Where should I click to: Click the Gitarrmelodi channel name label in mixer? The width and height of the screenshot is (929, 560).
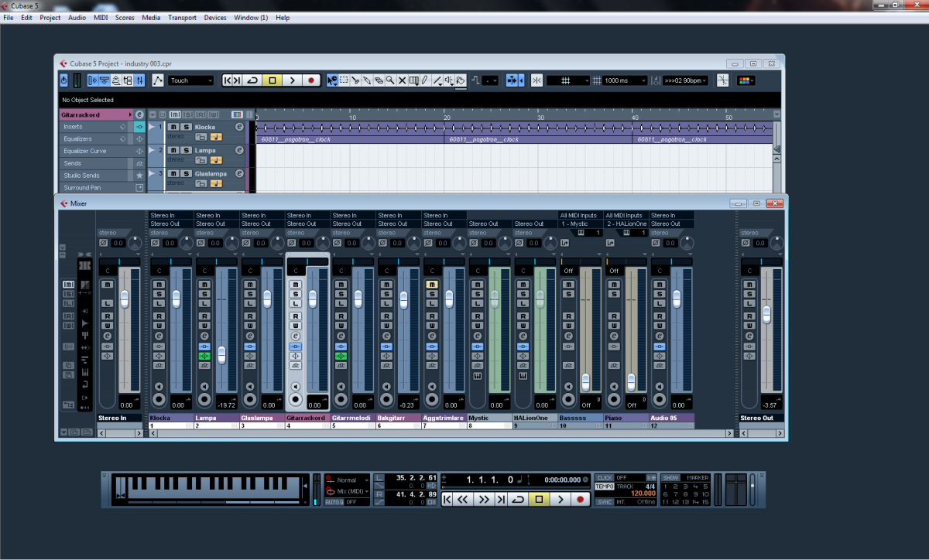point(352,418)
